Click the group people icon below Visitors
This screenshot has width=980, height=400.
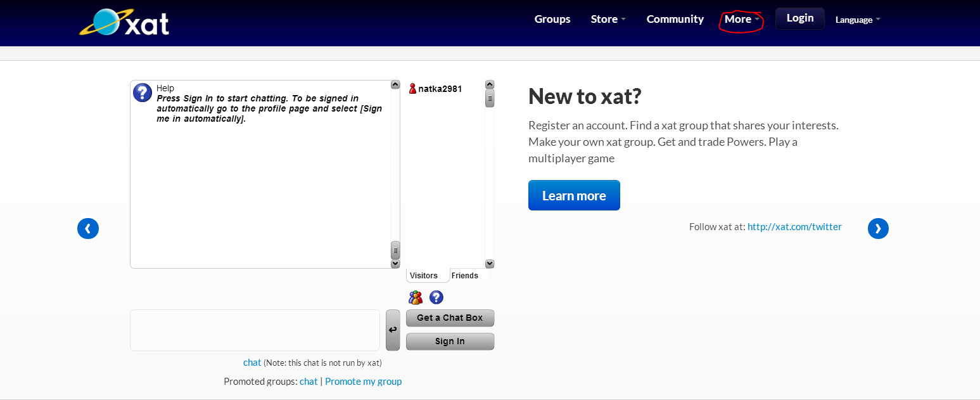[416, 297]
